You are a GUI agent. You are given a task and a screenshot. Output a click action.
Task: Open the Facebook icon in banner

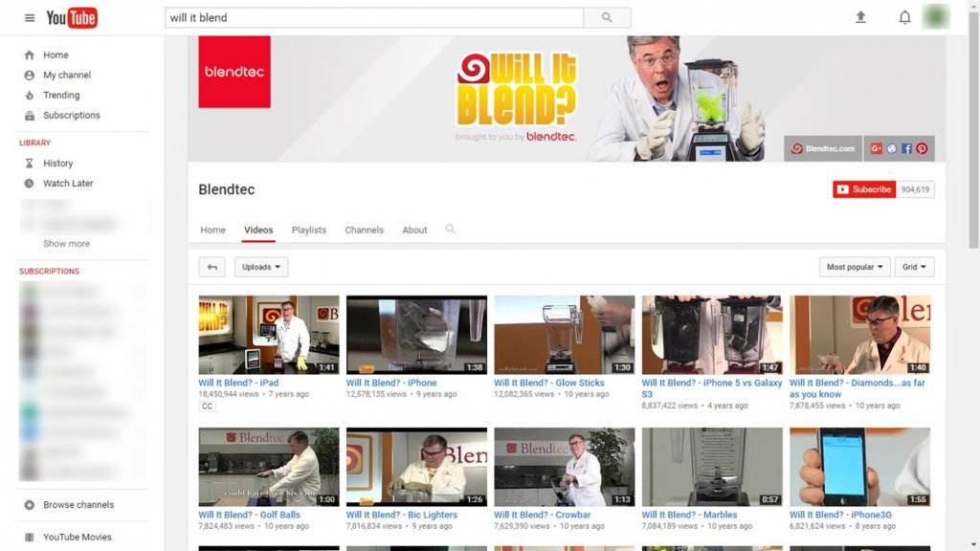point(907,148)
